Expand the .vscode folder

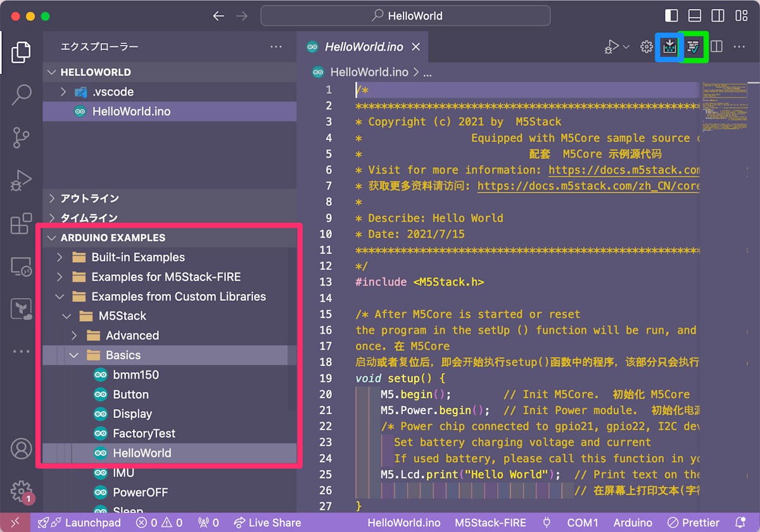coord(170,92)
